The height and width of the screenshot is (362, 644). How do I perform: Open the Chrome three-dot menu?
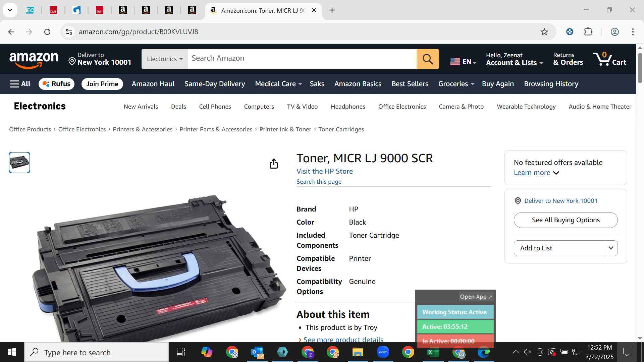click(x=633, y=32)
